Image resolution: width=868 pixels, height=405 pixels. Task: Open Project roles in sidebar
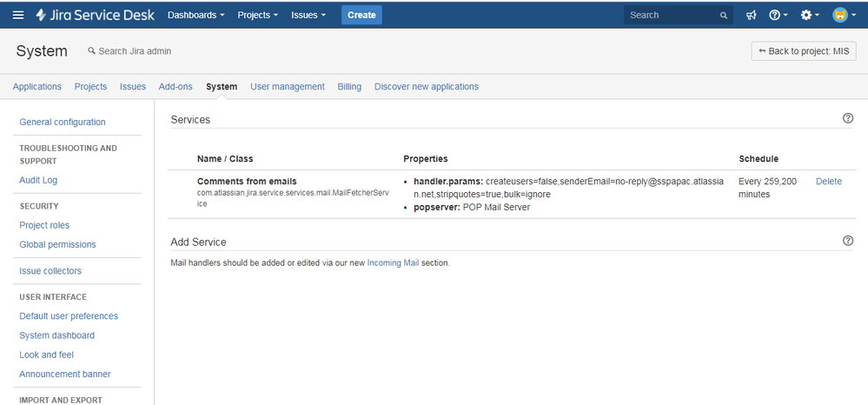pos(44,225)
